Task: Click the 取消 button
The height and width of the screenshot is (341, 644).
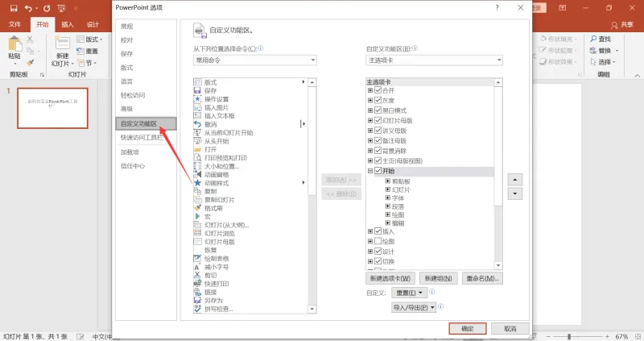Action: [x=510, y=328]
